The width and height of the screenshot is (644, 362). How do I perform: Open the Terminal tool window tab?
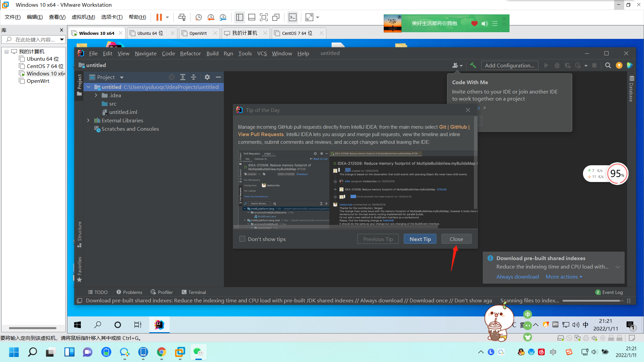(194, 292)
